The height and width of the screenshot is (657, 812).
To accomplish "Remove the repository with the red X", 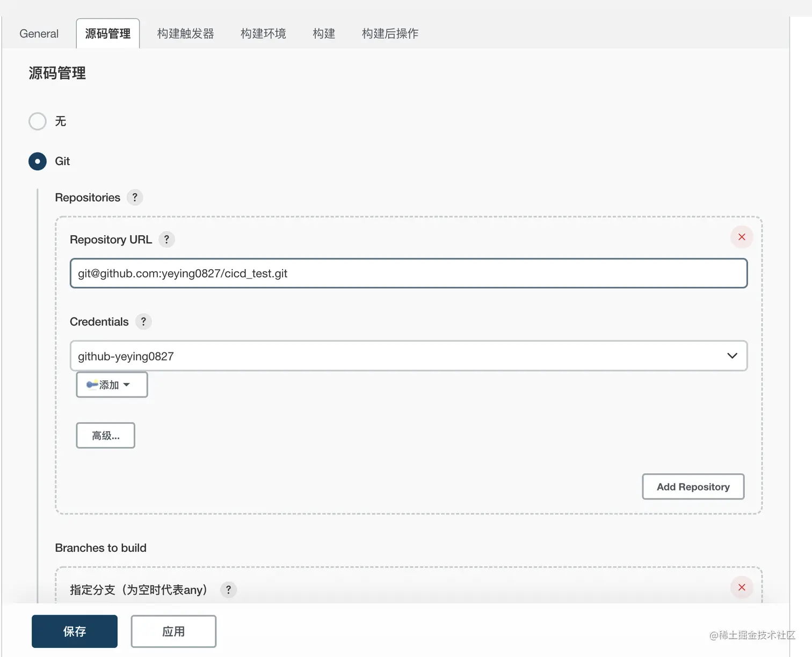I will click(742, 237).
